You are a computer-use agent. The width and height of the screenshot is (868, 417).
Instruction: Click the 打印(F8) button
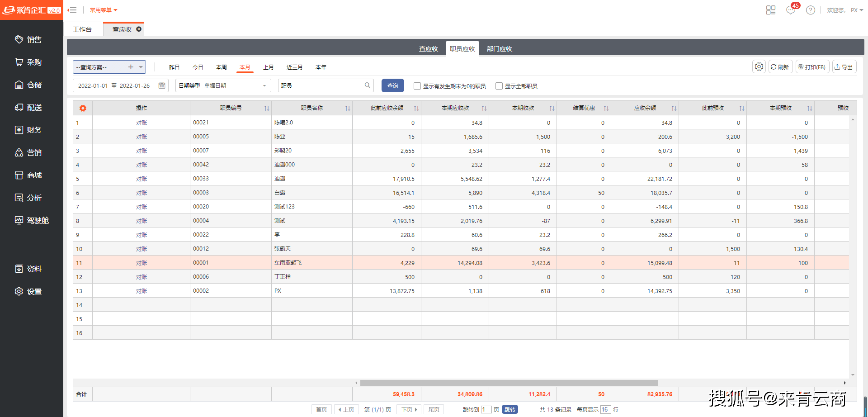click(x=812, y=66)
